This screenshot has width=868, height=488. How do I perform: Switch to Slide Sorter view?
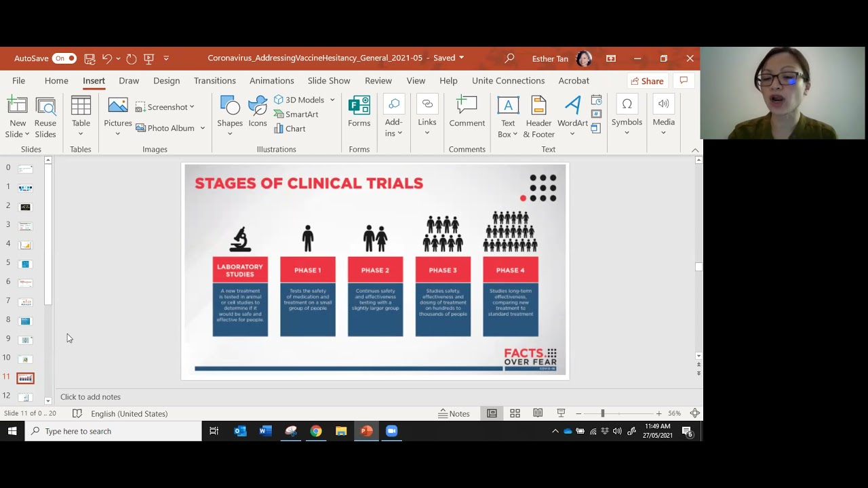coord(515,413)
